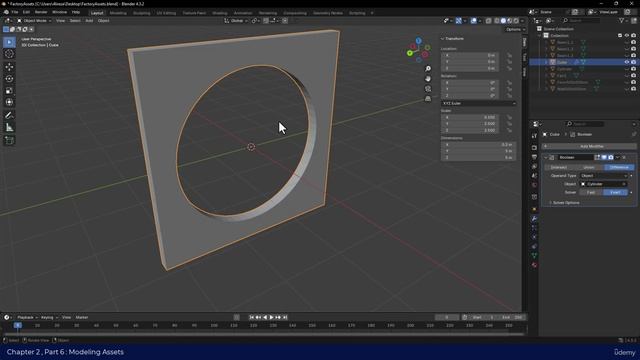This screenshot has height=360, width=640.
Task: Open the XYZ Euler rotation mode dropdown
Action: (x=479, y=103)
